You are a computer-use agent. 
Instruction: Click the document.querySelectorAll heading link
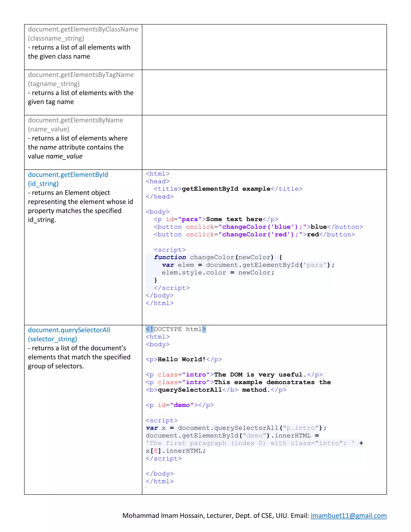pyautogui.click(x=69, y=330)
